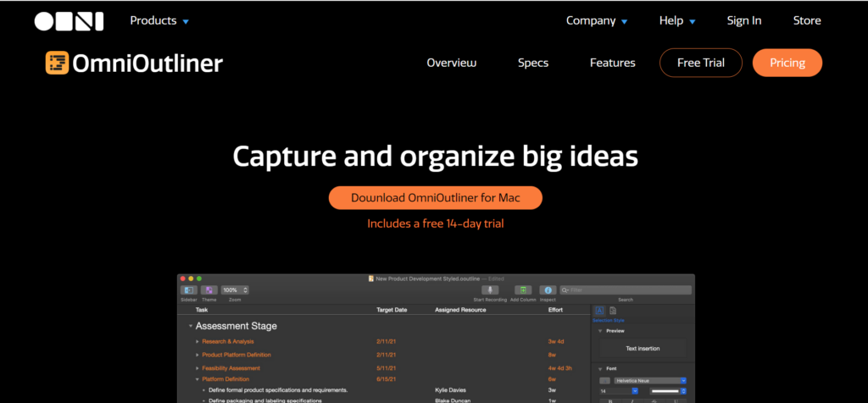This screenshot has width=868, height=403.
Task: Click the Effort column header
Action: pos(555,310)
